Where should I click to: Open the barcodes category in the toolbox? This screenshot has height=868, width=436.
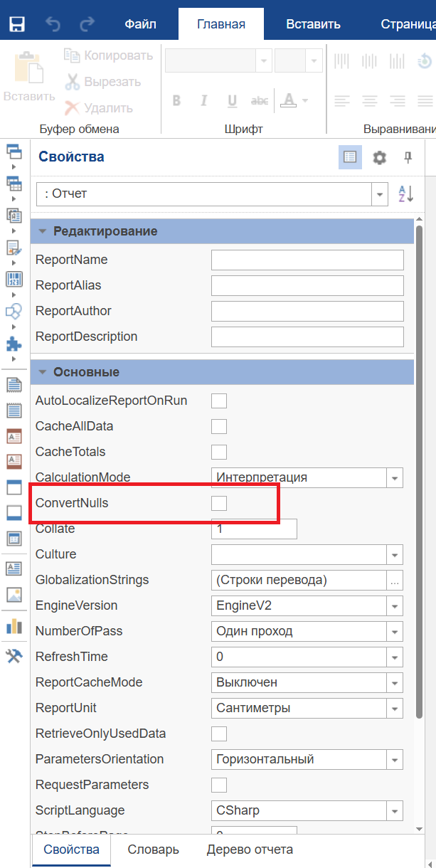(x=14, y=278)
